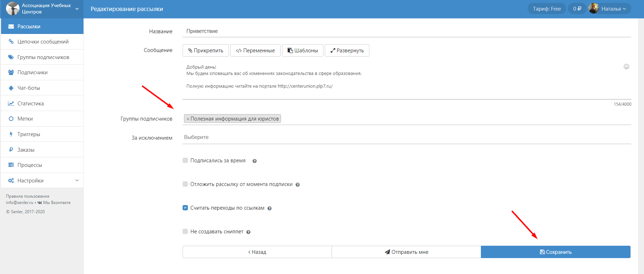Click the Редактирование рассылки page title
The width and height of the screenshot is (644, 274).
[x=127, y=9]
